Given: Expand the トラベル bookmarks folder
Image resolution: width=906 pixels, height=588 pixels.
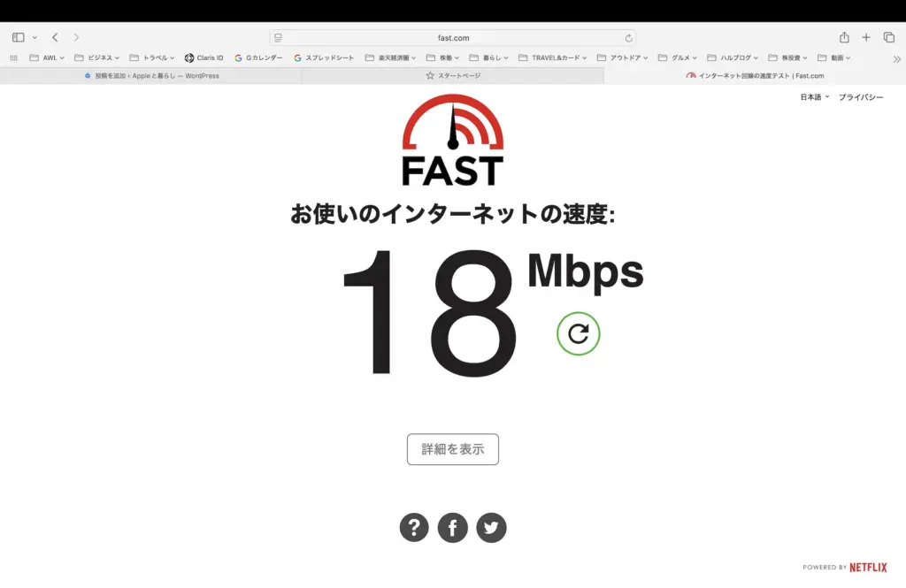Looking at the screenshot, I should point(151,57).
